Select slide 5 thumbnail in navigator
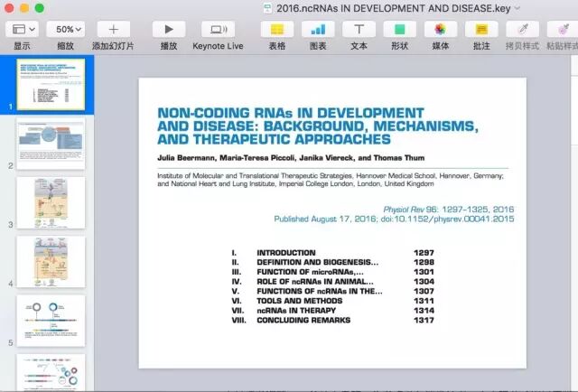 click(x=51, y=321)
